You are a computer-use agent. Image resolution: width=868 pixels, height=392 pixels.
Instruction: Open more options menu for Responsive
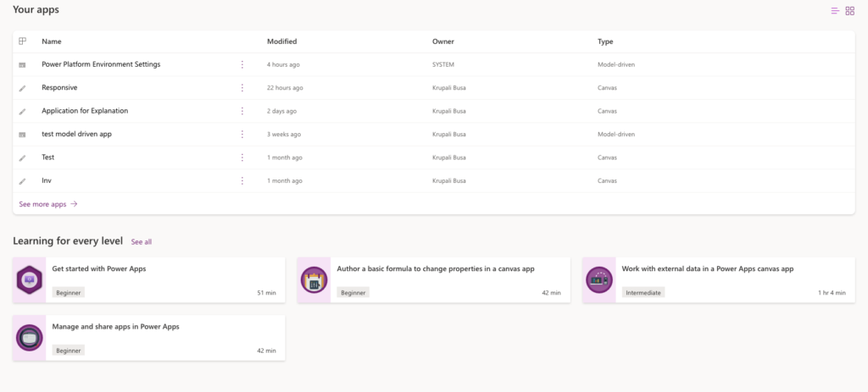tap(242, 88)
